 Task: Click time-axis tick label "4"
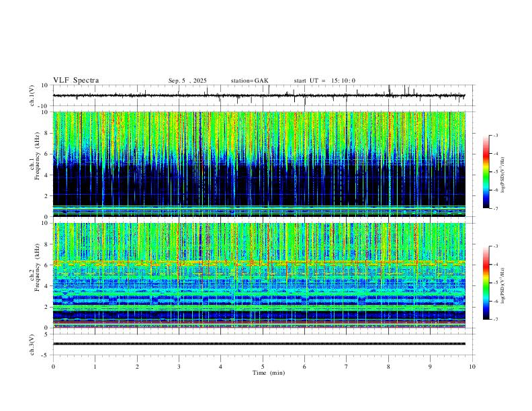coord(221,367)
